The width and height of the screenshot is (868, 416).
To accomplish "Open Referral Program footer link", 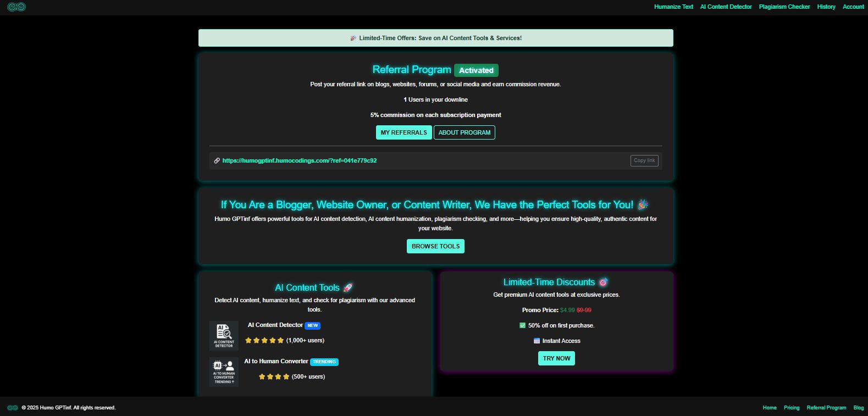I will click(x=826, y=408).
